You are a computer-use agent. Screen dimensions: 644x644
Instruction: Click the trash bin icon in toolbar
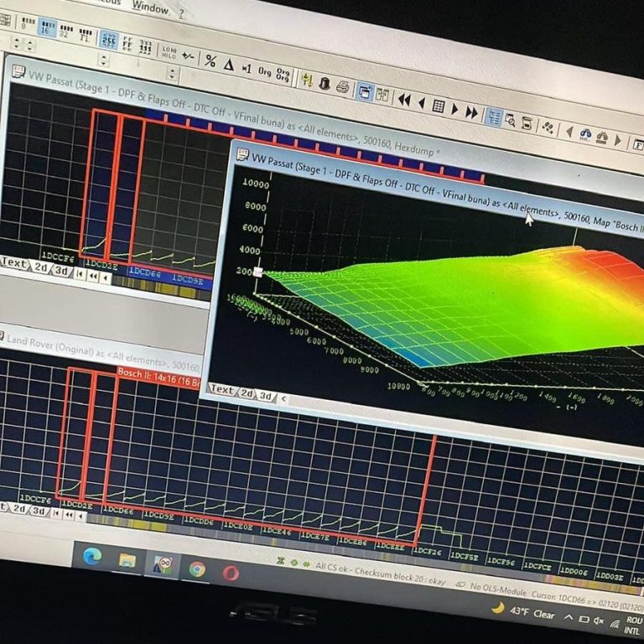click(x=527, y=123)
